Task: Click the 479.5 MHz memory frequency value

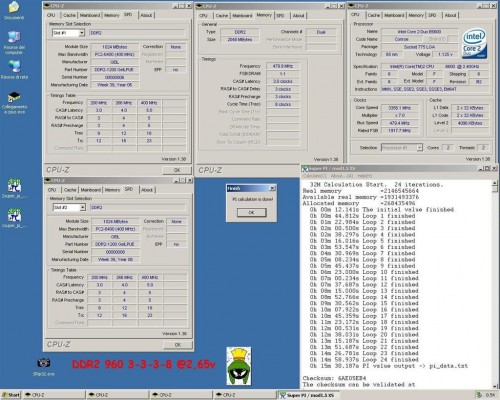Action: click(283, 66)
